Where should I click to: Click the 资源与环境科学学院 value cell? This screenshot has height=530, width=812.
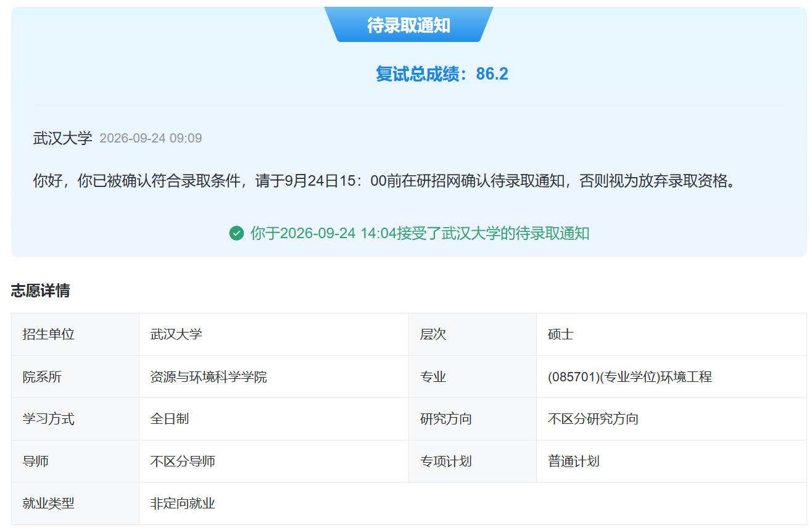[274, 377]
